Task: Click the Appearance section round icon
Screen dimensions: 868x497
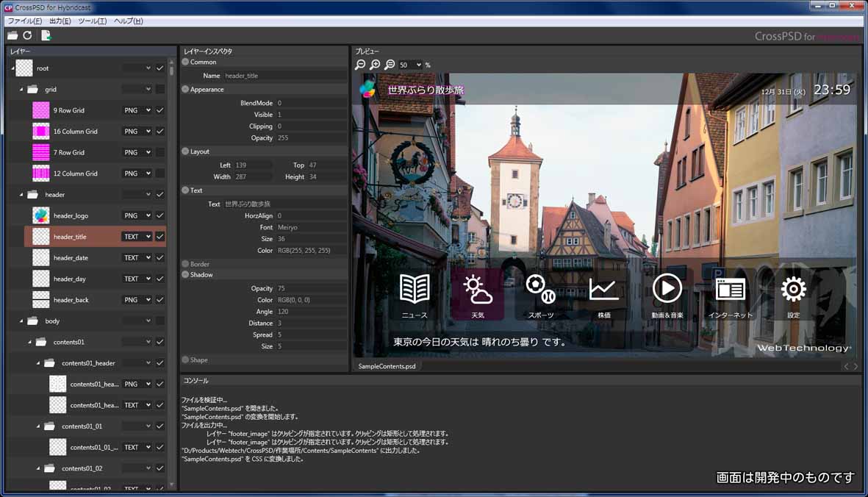Action: pyautogui.click(x=185, y=89)
